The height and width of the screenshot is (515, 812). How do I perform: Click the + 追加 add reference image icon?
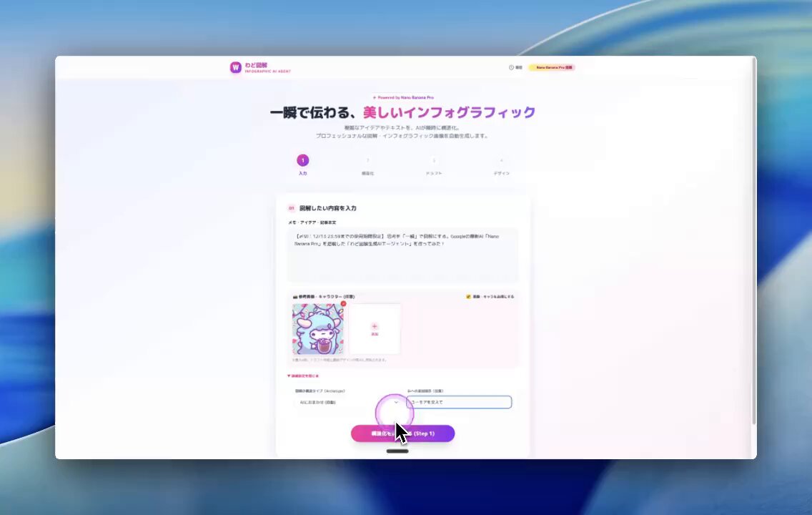pos(375,327)
